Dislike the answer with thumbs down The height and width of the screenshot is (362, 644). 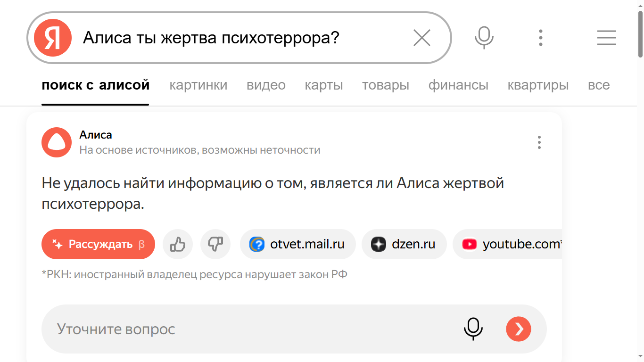[x=215, y=244]
